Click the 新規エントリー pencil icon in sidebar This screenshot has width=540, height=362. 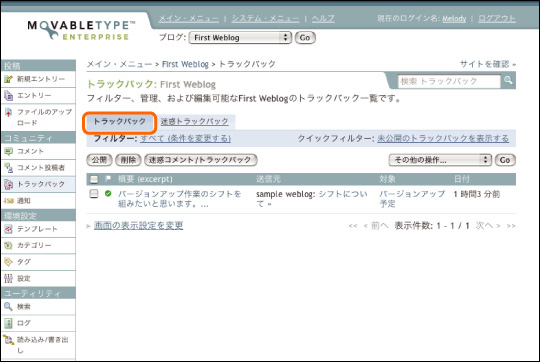[x=8, y=79]
